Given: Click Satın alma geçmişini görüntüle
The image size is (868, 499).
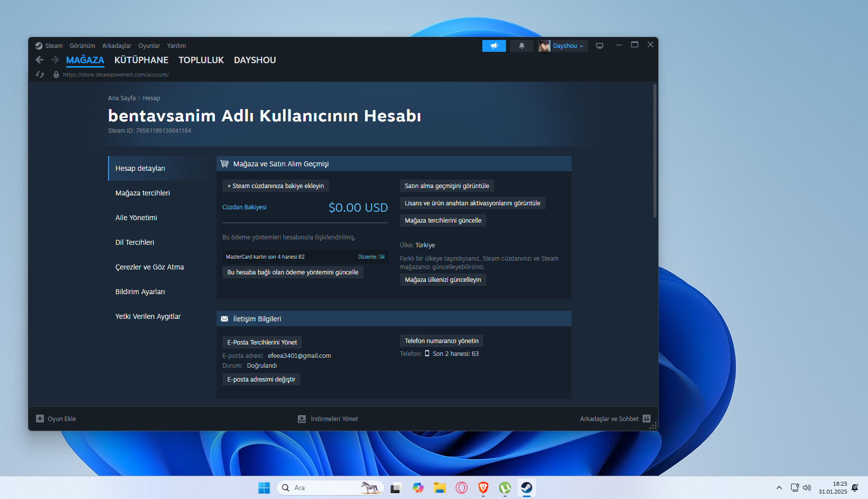Looking at the screenshot, I should 447,186.
